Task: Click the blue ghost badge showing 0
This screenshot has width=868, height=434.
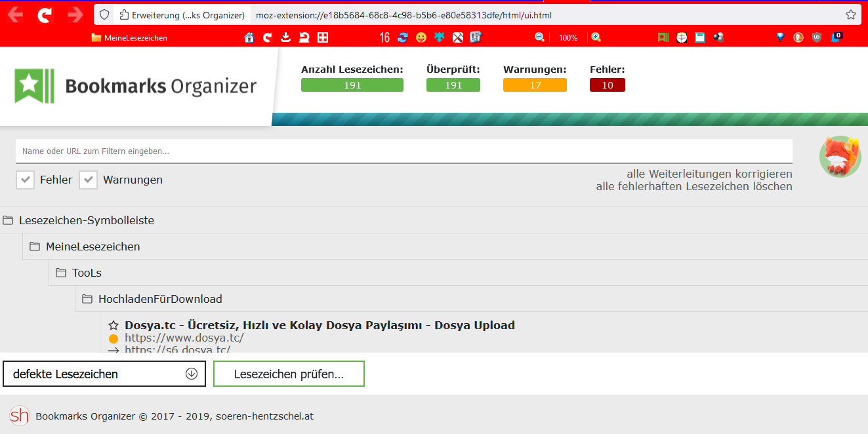Action: (837, 37)
